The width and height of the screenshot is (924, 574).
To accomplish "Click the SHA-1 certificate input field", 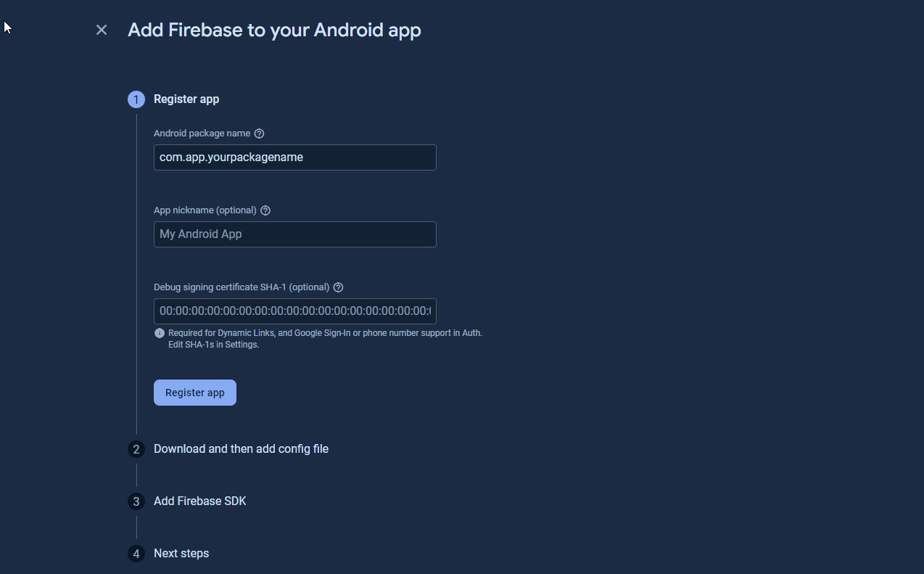I will pos(294,311).
